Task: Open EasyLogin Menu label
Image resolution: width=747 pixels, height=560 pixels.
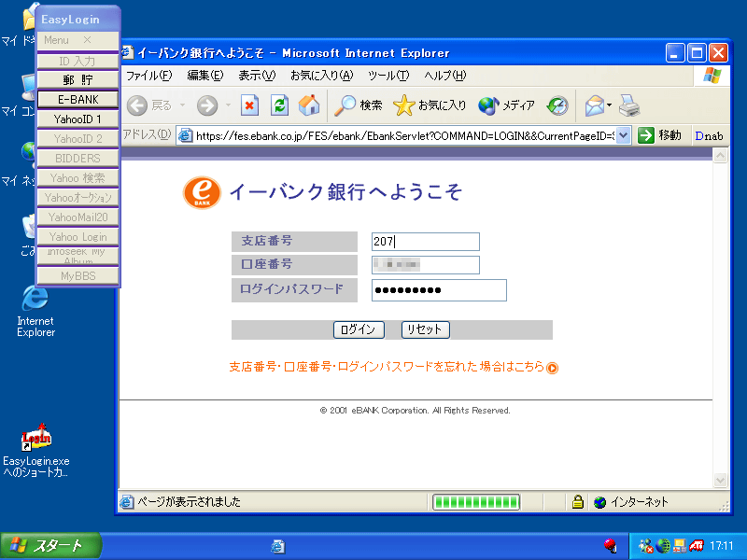Action: pos(56,40)
